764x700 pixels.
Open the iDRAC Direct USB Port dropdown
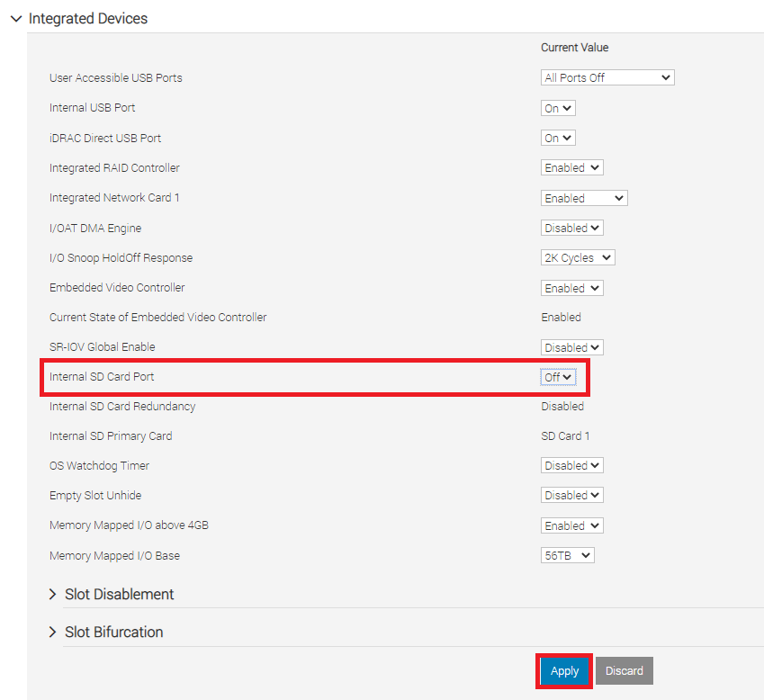(557, 137)
